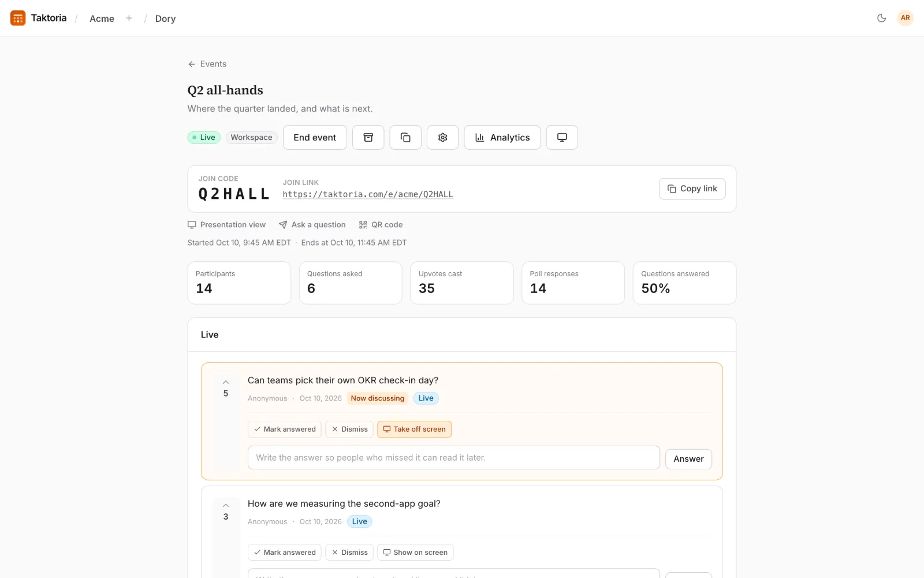Go back to Events
The image size is (924, 578).
coord(207,64)
